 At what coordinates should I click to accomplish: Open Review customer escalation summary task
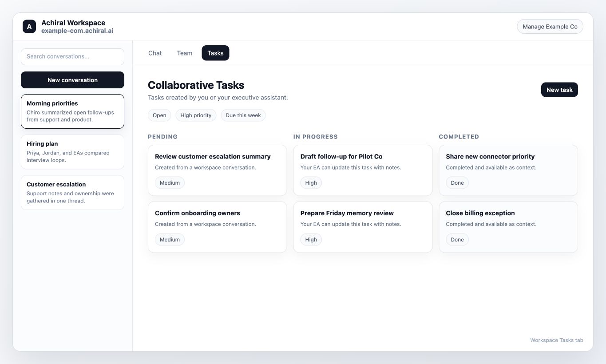218,170
